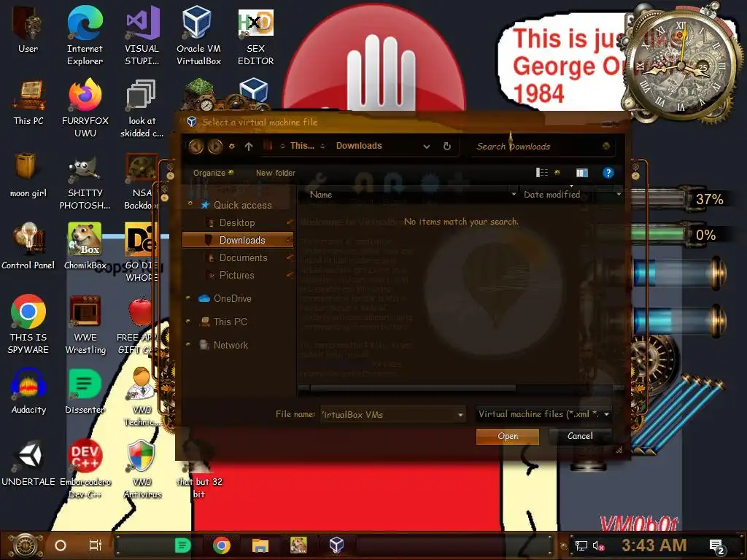Open ChomikBox desktop icon

[85, 246]
